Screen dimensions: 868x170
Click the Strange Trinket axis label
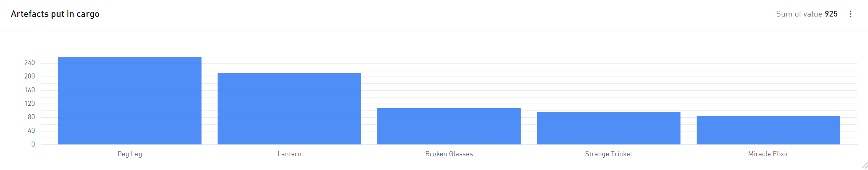click(x=609, y=154)
